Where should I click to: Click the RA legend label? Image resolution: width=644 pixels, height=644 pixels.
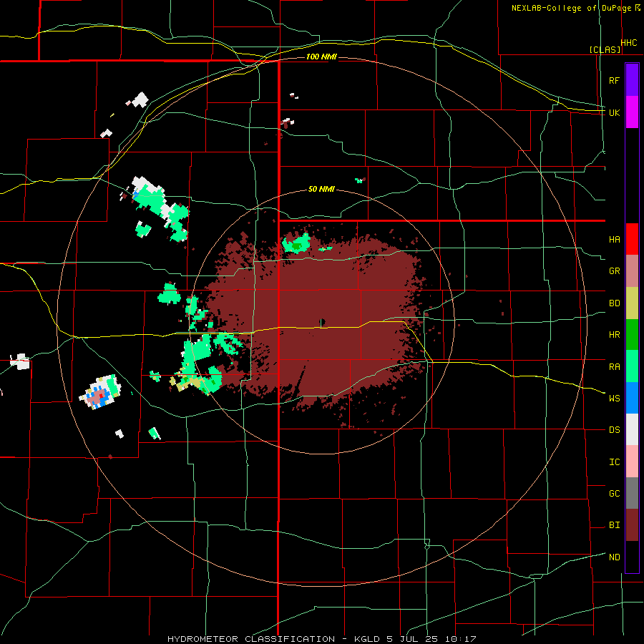click(614, 367)
